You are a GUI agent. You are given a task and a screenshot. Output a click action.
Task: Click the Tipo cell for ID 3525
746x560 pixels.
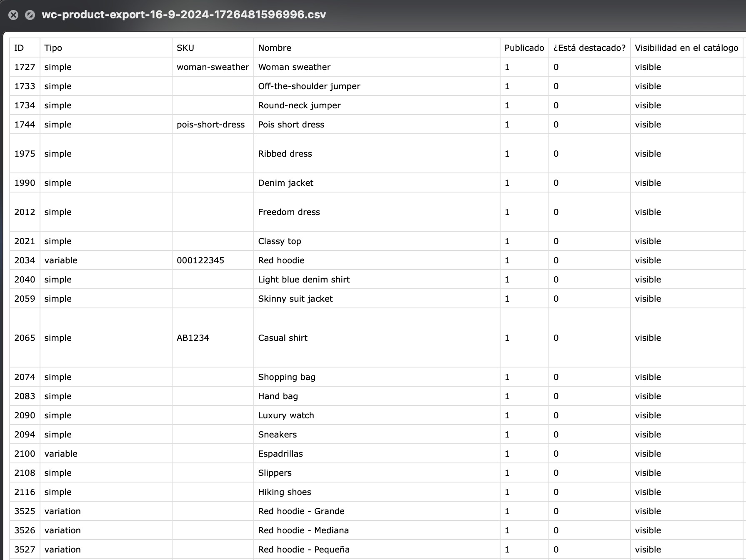tap(63, 511)
